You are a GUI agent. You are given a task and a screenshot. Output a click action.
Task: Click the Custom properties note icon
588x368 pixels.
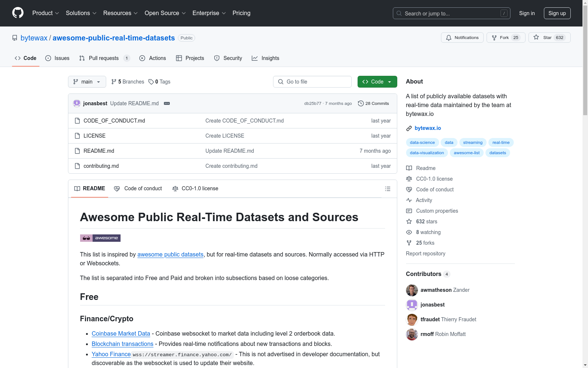409,211
